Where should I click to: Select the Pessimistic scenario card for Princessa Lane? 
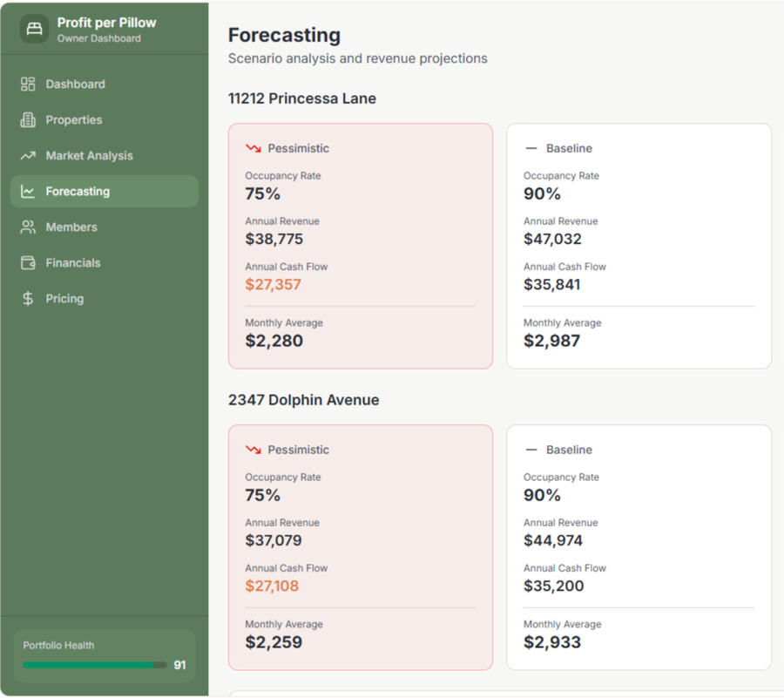pyautogui.click(x=360, y=246)
